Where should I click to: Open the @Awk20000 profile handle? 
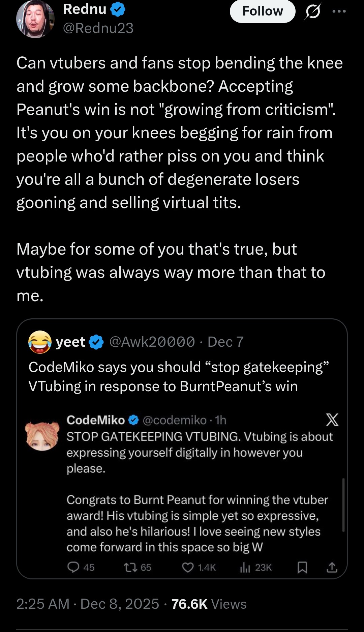coord(152,342)
